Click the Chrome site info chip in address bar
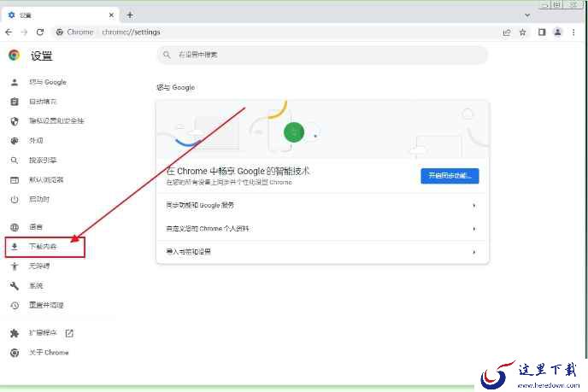The image size is (588, 392). tap(74, 32)
